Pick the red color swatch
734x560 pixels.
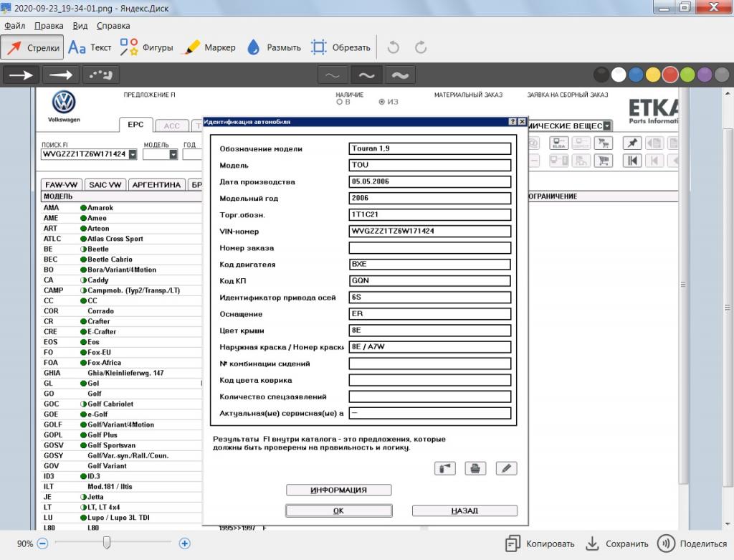(670, 75)
